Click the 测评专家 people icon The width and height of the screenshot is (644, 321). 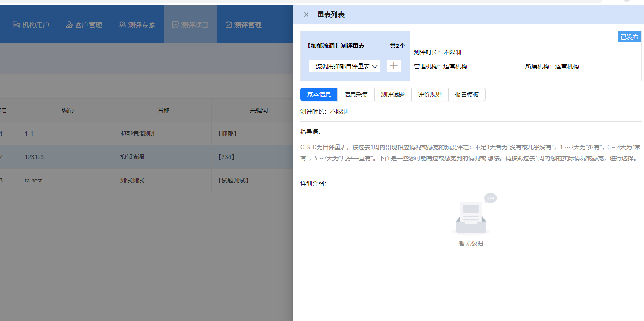[x=122, y=25]
